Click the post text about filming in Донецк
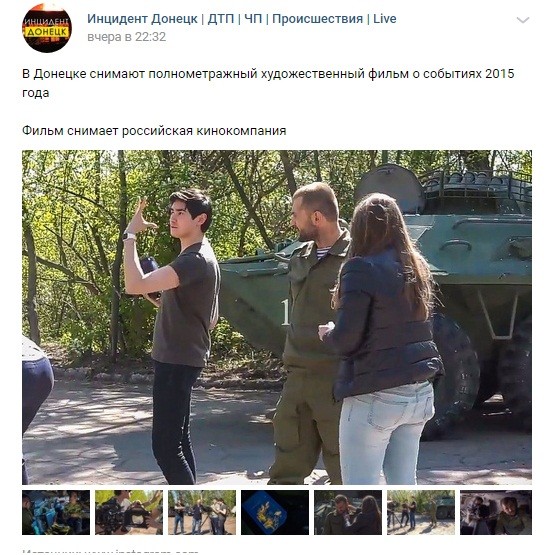Screen dimensions: 548x555 268,83
